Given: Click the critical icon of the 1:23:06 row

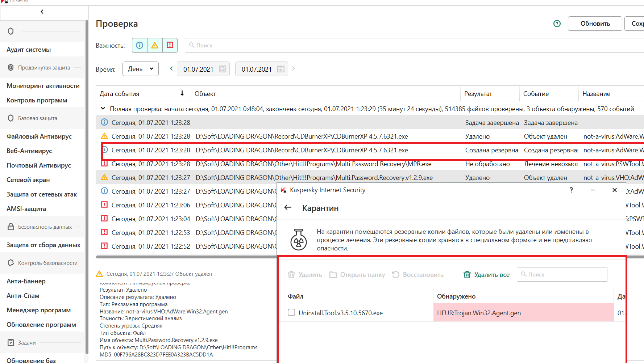Looking at the screenshot, I should (104, 205).
